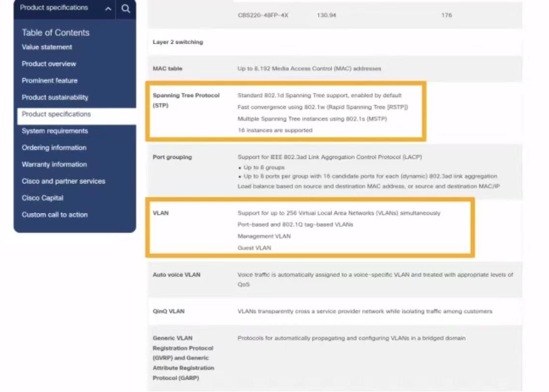The width and height of the screenshot is (549, 392).
Task: Click the Table of Contents heading
Action: (x=55, y=32)
